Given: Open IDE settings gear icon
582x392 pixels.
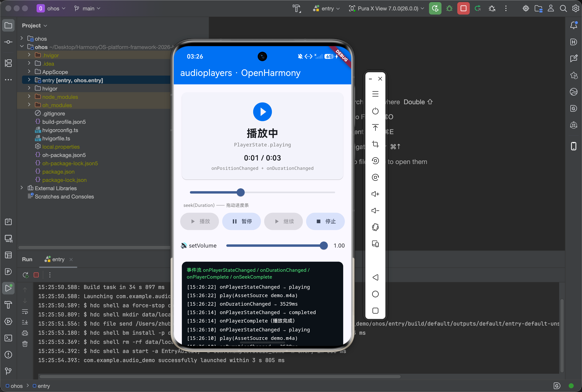Looking at the screenshot, I should click(x=576, y=9).
